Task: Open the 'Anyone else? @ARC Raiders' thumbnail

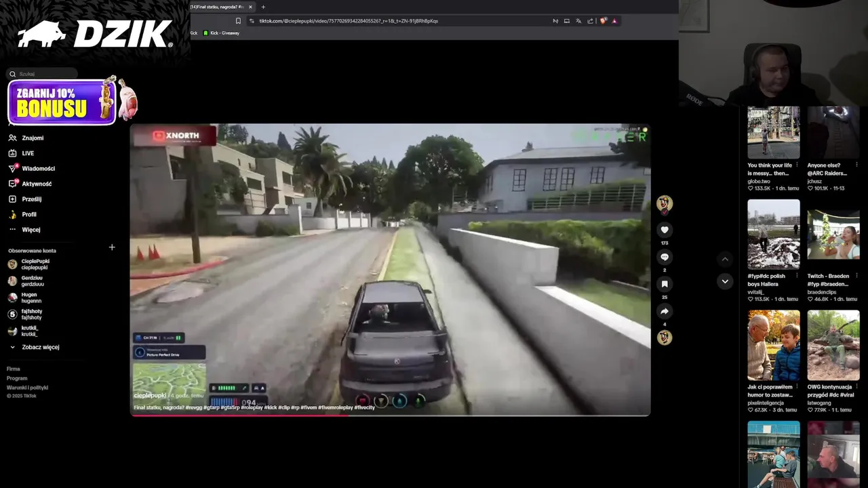Action: click(833, 132)
